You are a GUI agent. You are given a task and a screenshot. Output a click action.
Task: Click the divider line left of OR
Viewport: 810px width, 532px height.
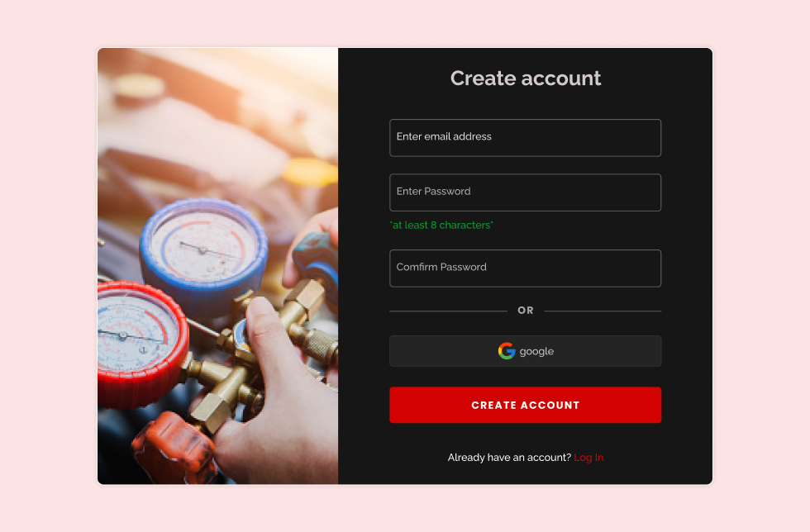448,311
